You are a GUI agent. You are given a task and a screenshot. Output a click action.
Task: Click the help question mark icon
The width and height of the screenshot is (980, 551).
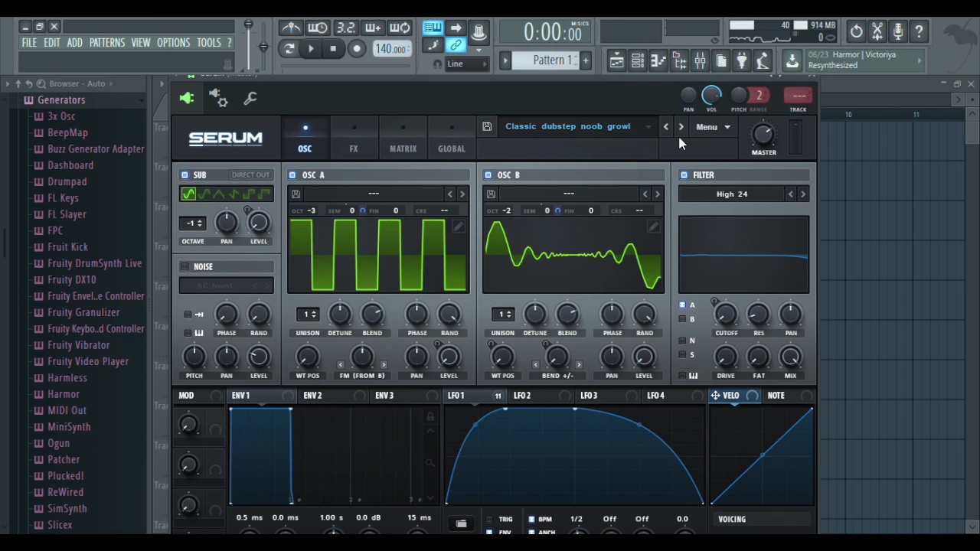click(919, 31)
